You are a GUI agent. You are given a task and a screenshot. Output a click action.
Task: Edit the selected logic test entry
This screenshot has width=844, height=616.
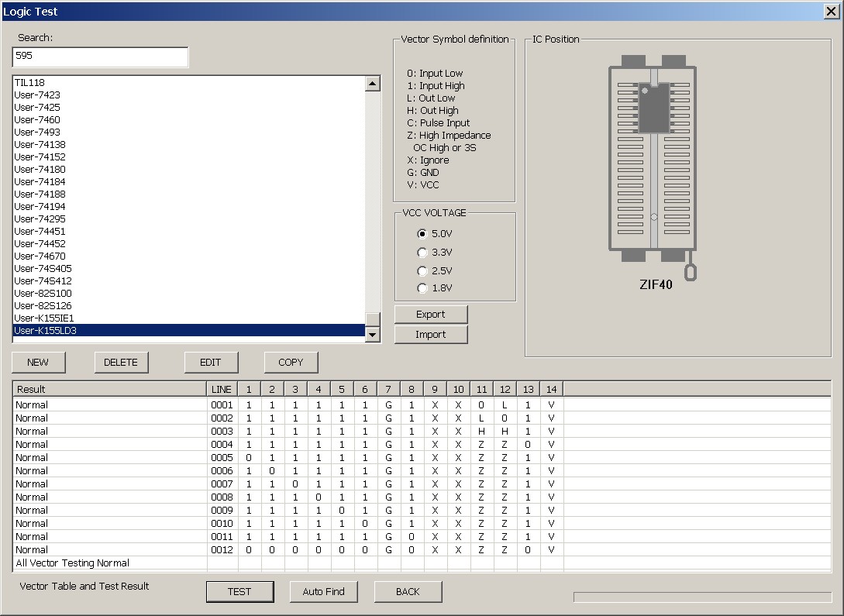point(211,362)
